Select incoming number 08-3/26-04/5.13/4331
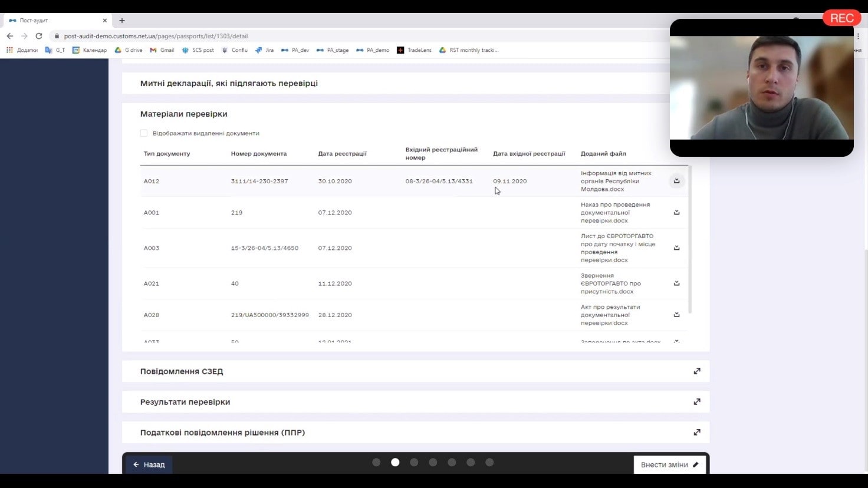Image resolution: width=868 pixels, height=488 pixels. [x=439, y=181]
